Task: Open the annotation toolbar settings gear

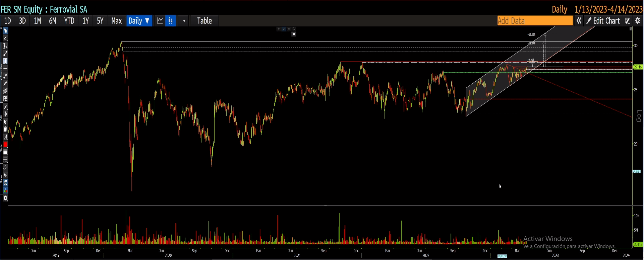Action: (x=5, y=198)
